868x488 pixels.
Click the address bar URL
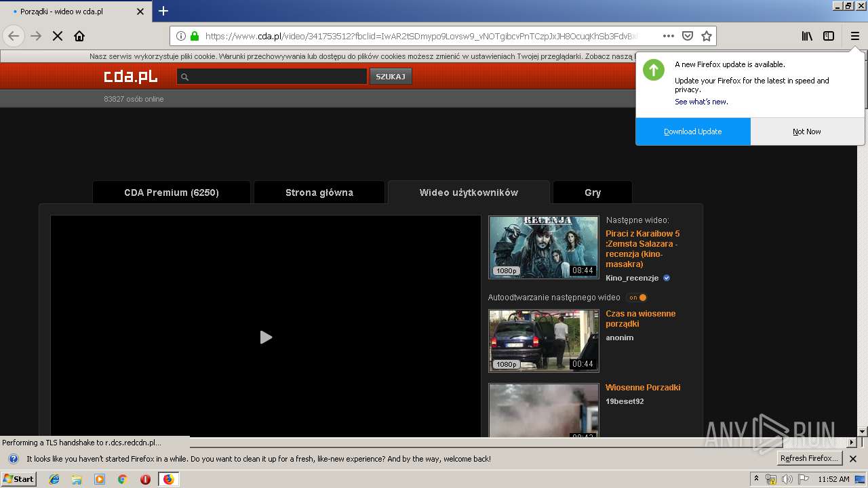420,36
